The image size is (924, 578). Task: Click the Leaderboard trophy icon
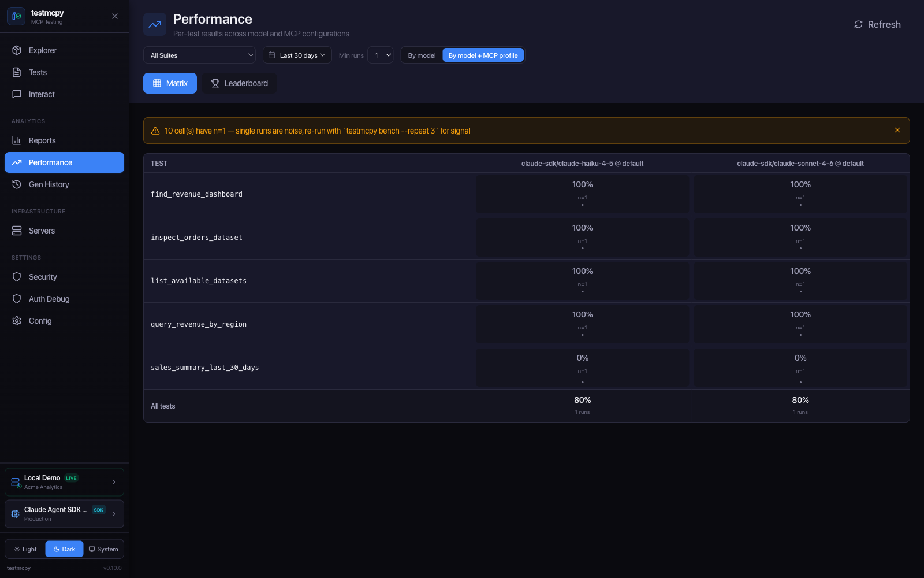tap(215, 83)
